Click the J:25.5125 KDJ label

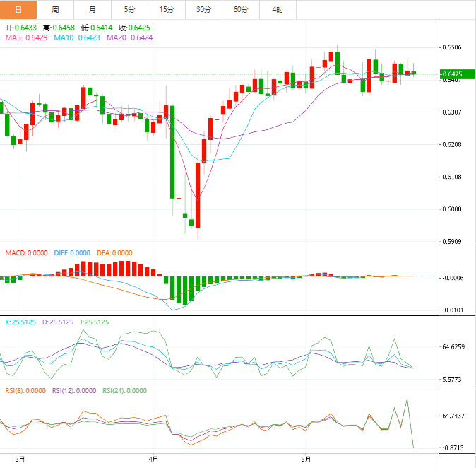click(94, 322)
